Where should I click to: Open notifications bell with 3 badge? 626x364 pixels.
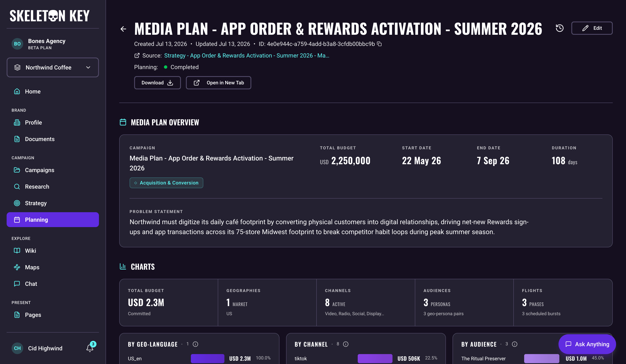point(90,348)
